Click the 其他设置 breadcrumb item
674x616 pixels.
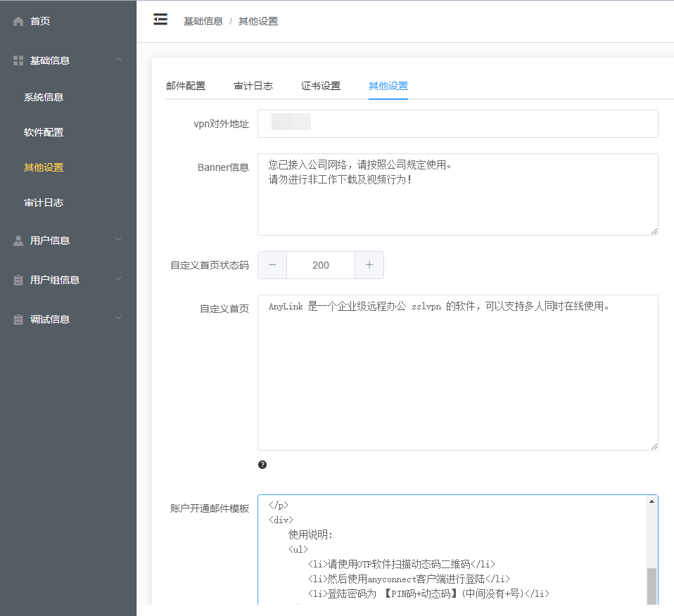[258, 21]
